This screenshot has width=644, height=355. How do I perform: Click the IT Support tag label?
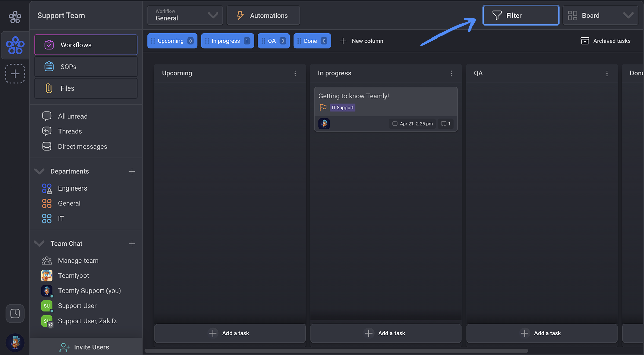(342, 108)
